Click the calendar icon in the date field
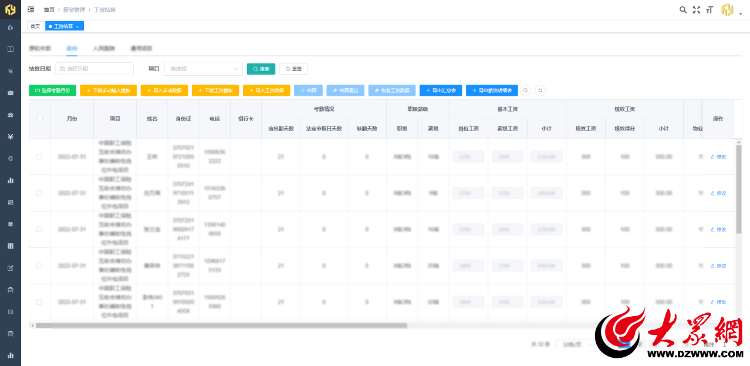This screenshot has height=366, width=750. pyautogui.click(x=62, y=69)
